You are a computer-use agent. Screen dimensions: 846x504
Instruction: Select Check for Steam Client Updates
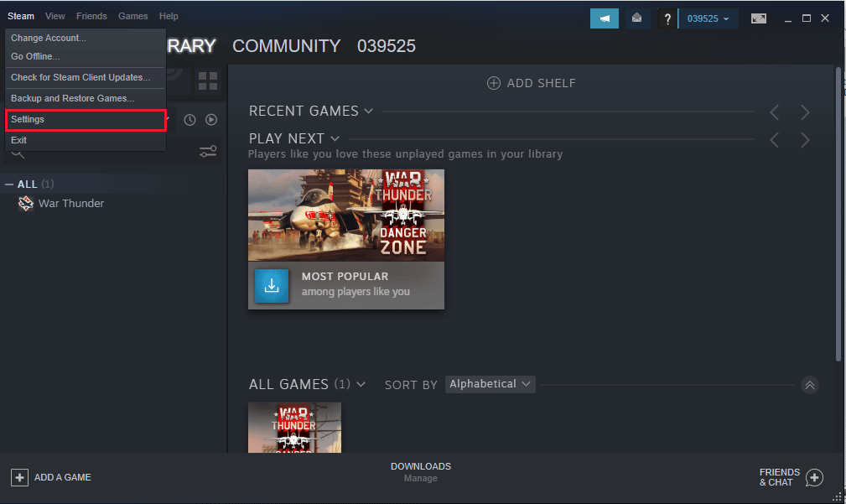[x=86, y=77]
